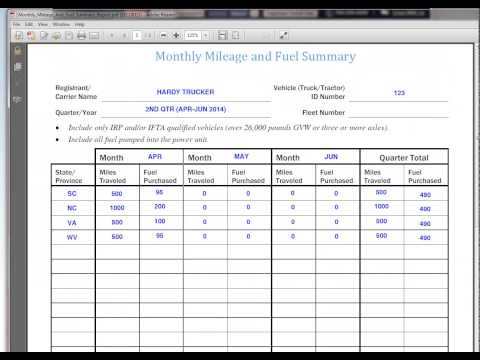Click WV April miles cell '500'
This screenshot has width=480, height=360.
point(117,237)
